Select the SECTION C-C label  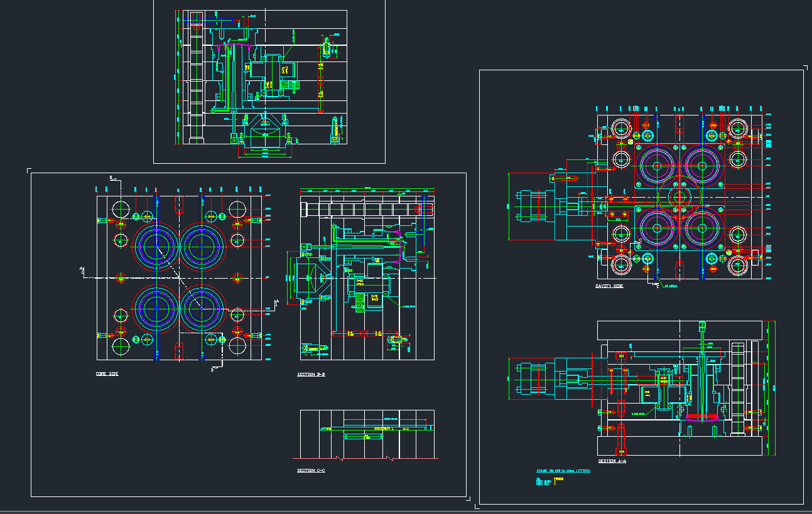(x=311, y=471)
